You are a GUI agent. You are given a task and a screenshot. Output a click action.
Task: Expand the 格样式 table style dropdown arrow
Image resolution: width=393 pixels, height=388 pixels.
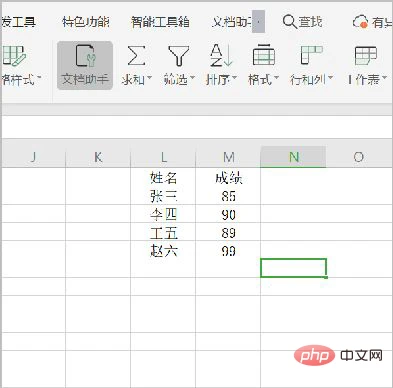[39, 78]
